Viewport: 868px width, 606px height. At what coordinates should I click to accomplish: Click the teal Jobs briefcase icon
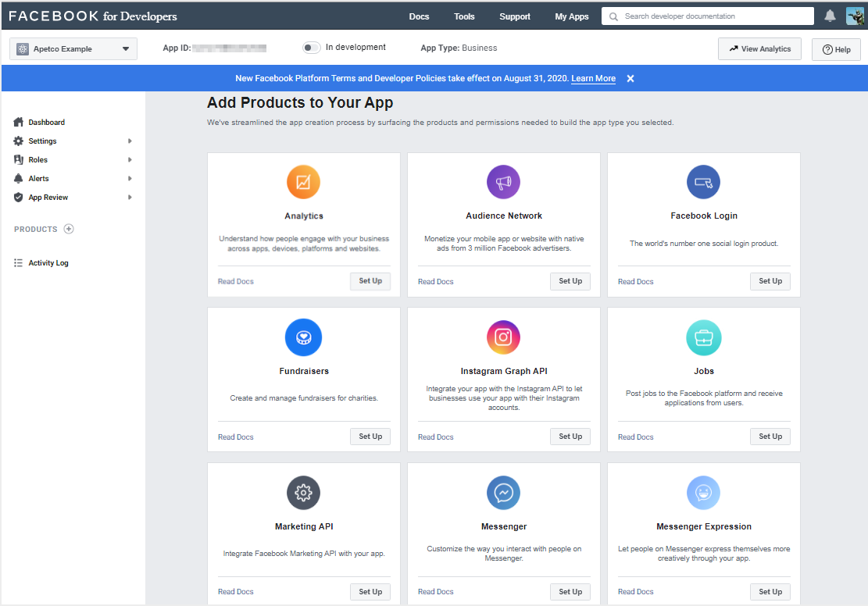pos(704,337)
